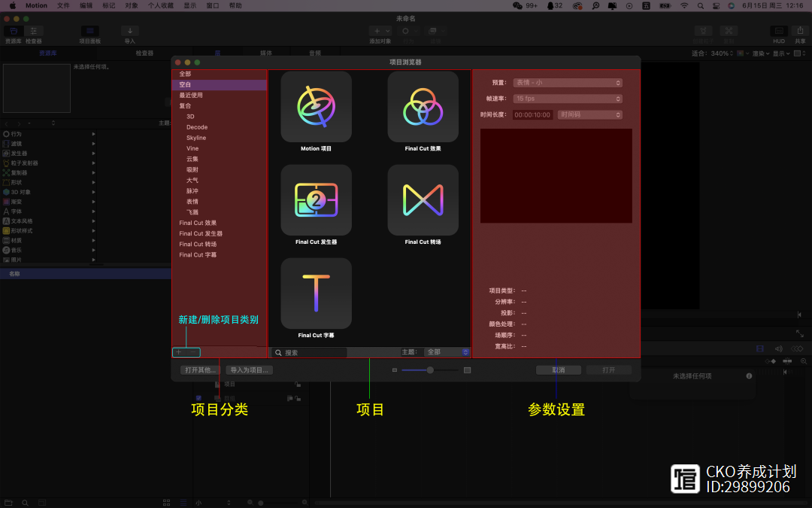Switch to the 媒体 tab
Image resolution: width=812 pixels, height=508 pixels.
[266, 53]
